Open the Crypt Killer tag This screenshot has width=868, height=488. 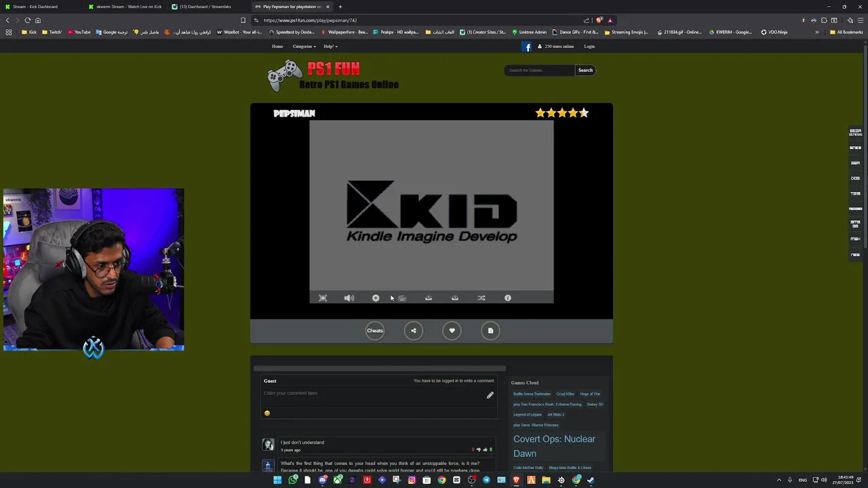tap(566, 394)
